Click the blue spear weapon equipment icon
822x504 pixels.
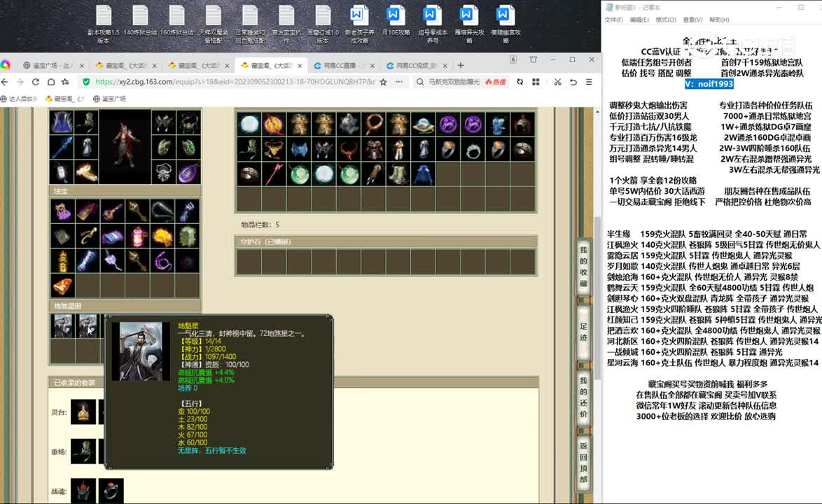pos(62,147)
